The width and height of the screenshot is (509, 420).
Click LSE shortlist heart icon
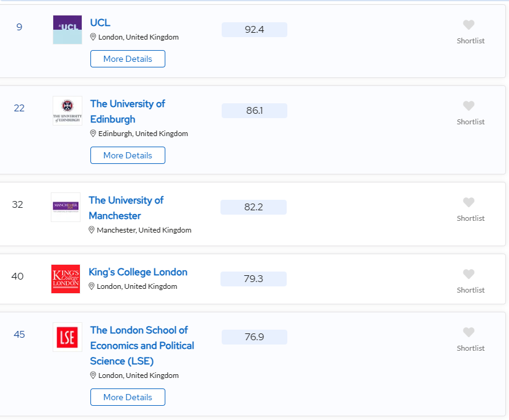[469, 332]
